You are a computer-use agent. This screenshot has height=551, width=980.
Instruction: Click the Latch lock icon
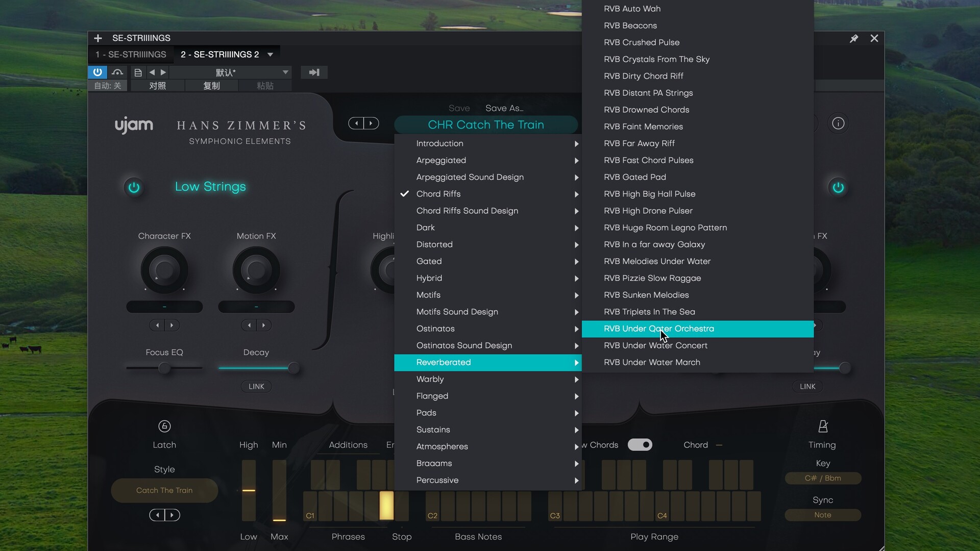point(164,426)
